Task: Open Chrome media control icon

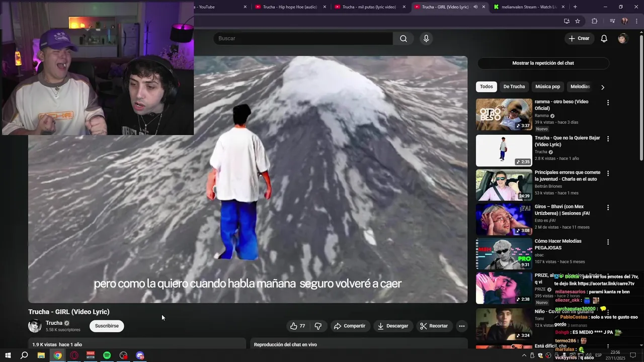Action: tap(612, 21)
